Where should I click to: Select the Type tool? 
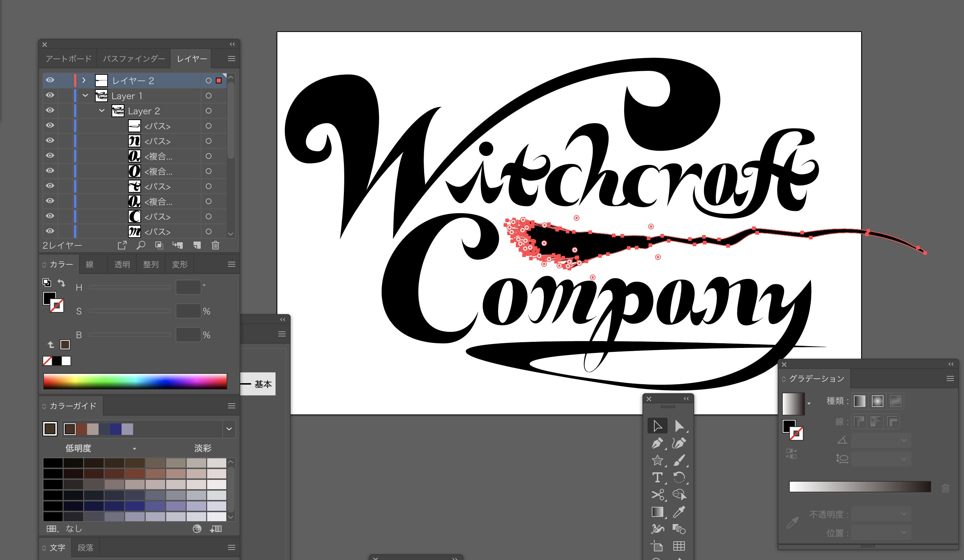pos(657,477)
